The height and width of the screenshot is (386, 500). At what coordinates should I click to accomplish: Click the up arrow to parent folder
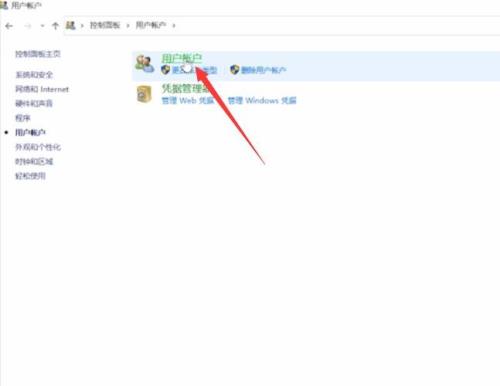tap(55, 26)
